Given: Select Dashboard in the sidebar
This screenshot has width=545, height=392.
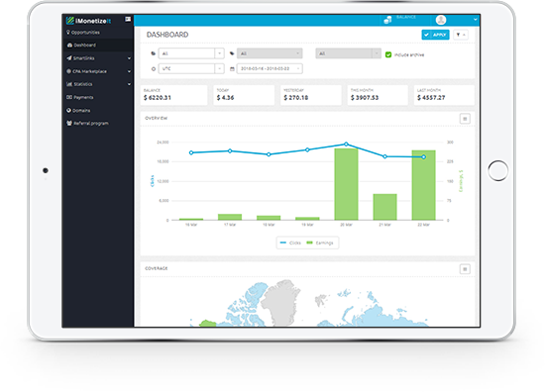Looking at the screenshot, I should tap(98, 46).
